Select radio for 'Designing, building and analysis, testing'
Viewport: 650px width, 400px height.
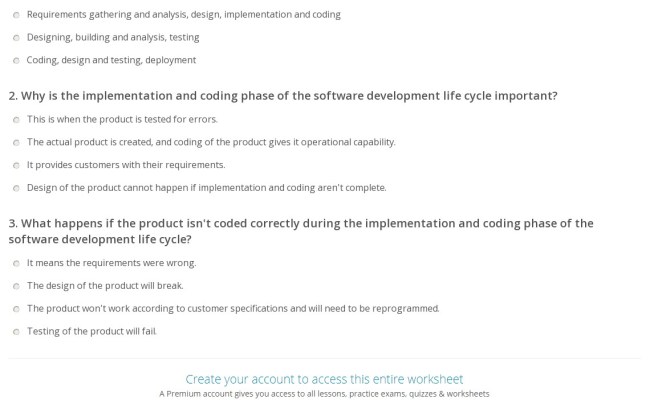click(16, 38)
